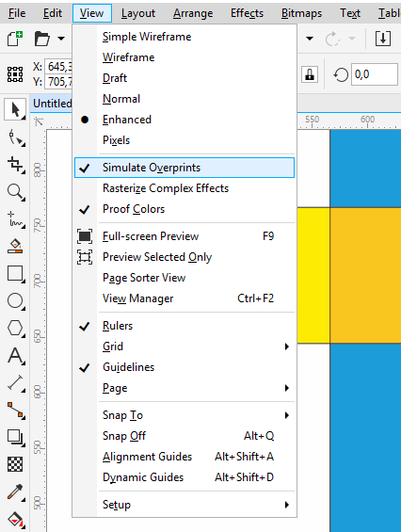The image size is (401, 532).
Task: Click the rotation angle input field
Action: tap(375, 74)
